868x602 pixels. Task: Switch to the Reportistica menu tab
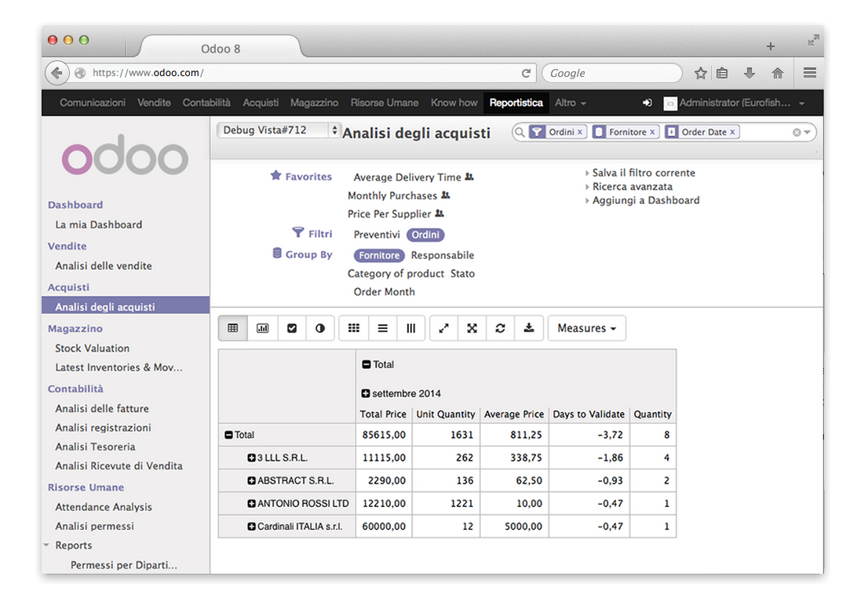pyautogui.click(x=516, y=103)
